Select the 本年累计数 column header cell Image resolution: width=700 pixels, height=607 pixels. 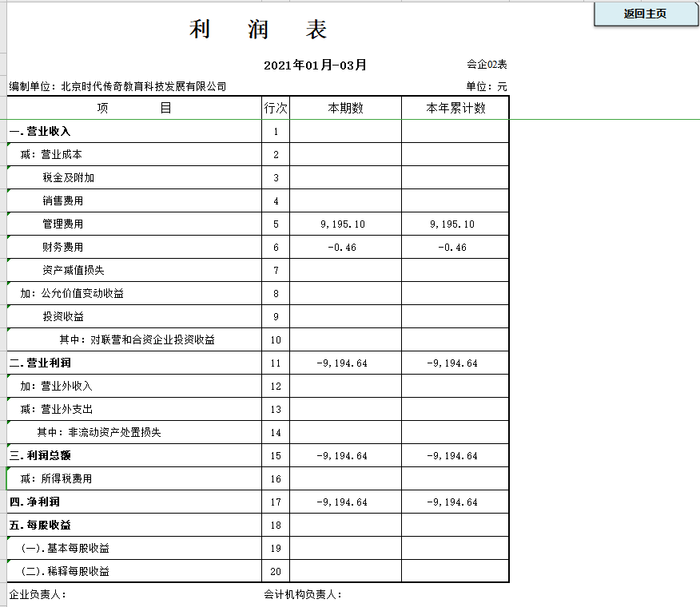coord(454,107)
